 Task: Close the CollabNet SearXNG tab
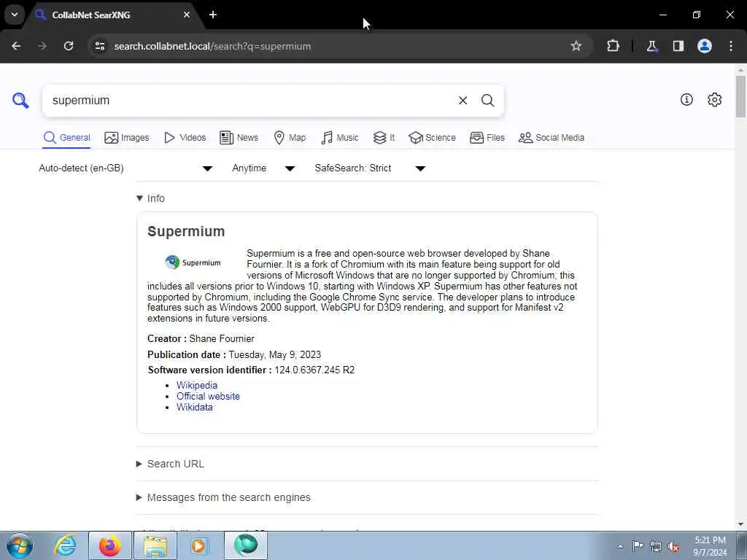187,15
